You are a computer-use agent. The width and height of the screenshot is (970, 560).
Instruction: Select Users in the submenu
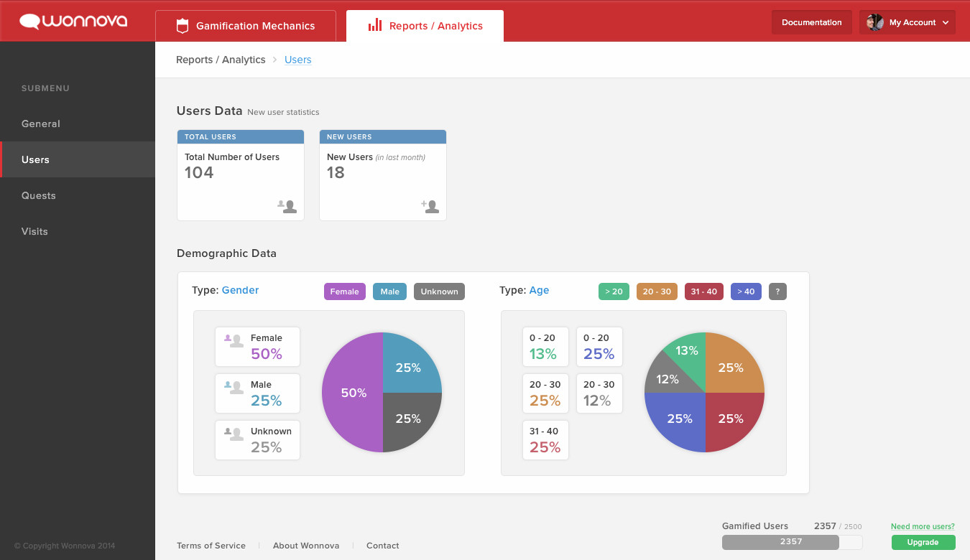pos(78,159)
